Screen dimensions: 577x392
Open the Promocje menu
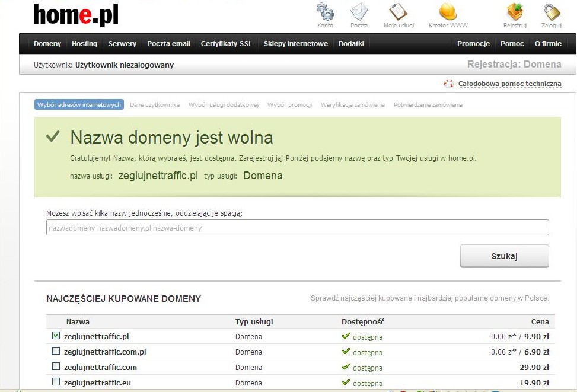pos(473,43)
